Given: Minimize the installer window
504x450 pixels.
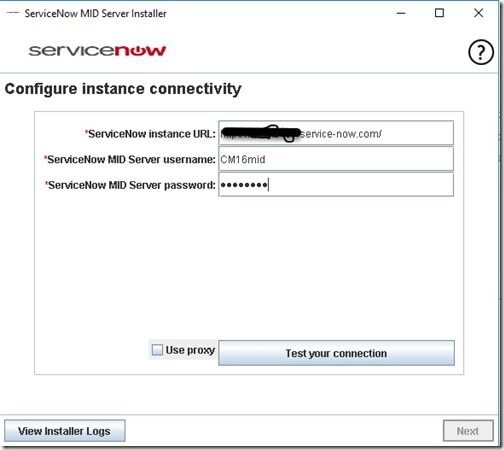Looking at the screenshot, I should click(x=401, y=13).
